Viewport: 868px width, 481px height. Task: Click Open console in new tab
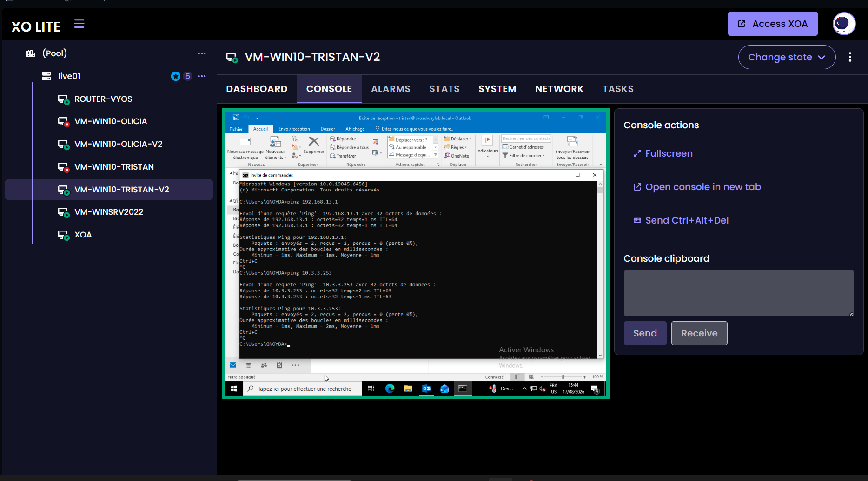click(x=697, y=187)
